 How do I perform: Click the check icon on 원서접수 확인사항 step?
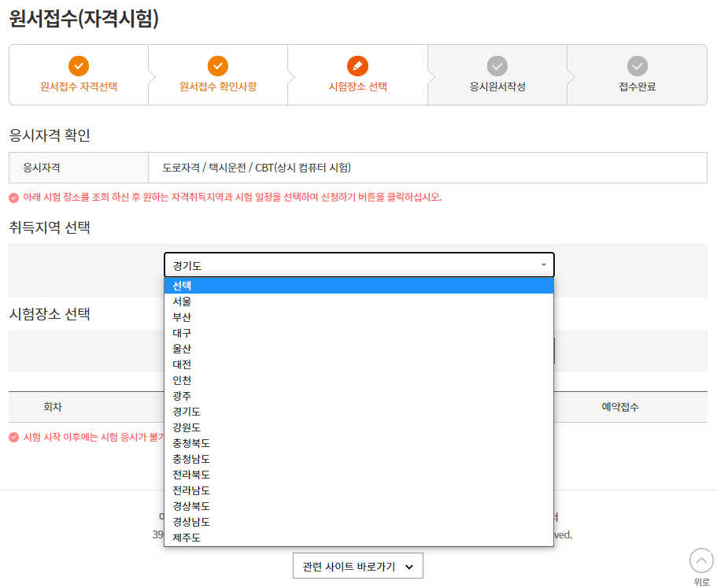point(218,66)
